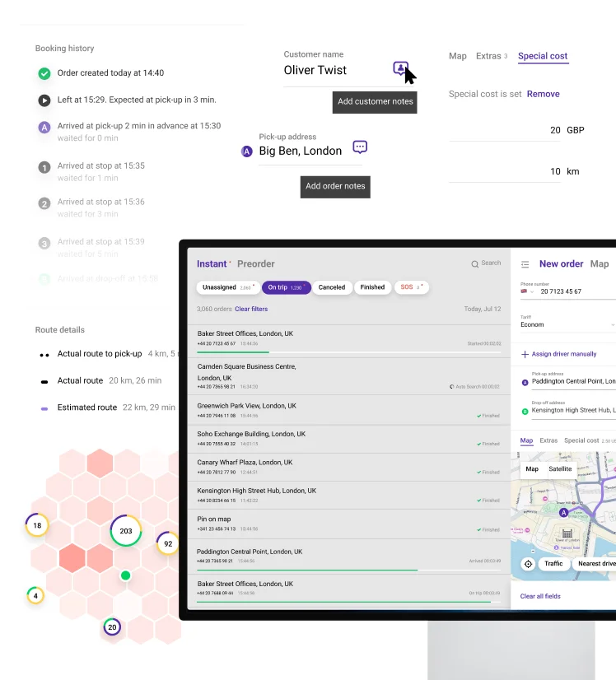Viewport: 616px width, 680px height.
Task: Click the order notes icon next to Big Ben
Action: coord(360,147)
